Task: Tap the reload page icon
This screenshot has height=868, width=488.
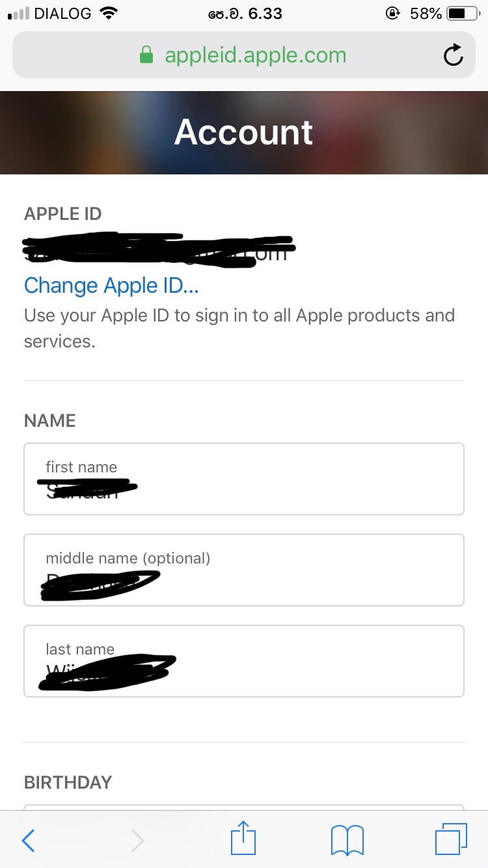Action: pos(453,55)
